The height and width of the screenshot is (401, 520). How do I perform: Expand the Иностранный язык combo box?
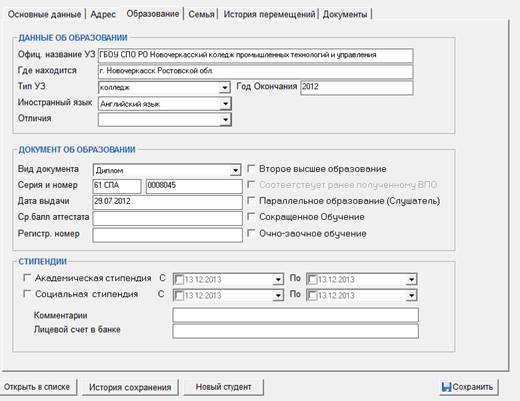pyautogui.click(x=225, y=104)
